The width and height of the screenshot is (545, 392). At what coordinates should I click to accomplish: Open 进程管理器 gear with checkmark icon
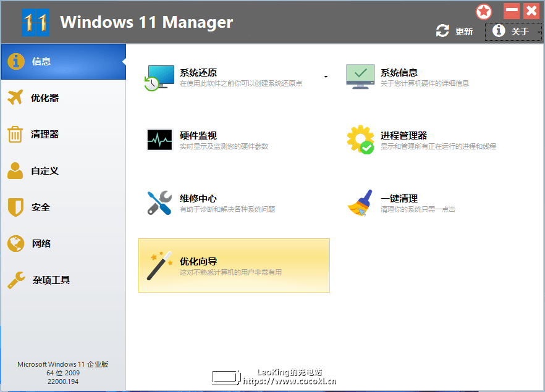click(x=360, y=140)
